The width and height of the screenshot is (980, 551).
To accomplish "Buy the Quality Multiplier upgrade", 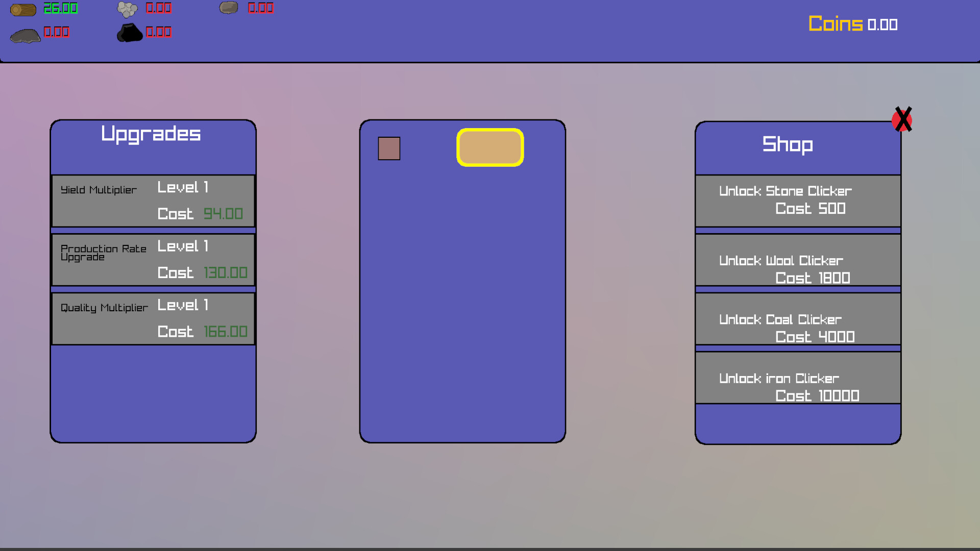I will pyautogui.click(x=153, y=318).
